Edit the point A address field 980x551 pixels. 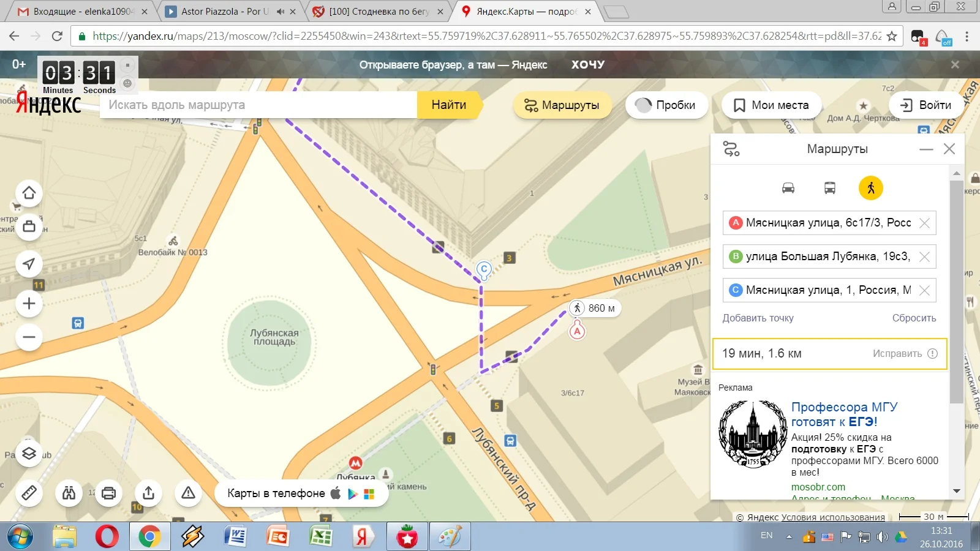828,223
